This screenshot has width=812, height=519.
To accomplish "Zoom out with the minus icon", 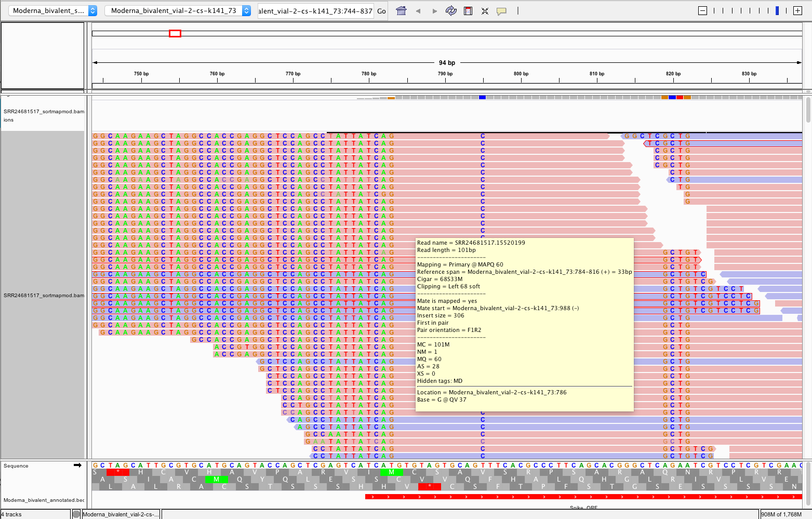I will click(703, 10).
